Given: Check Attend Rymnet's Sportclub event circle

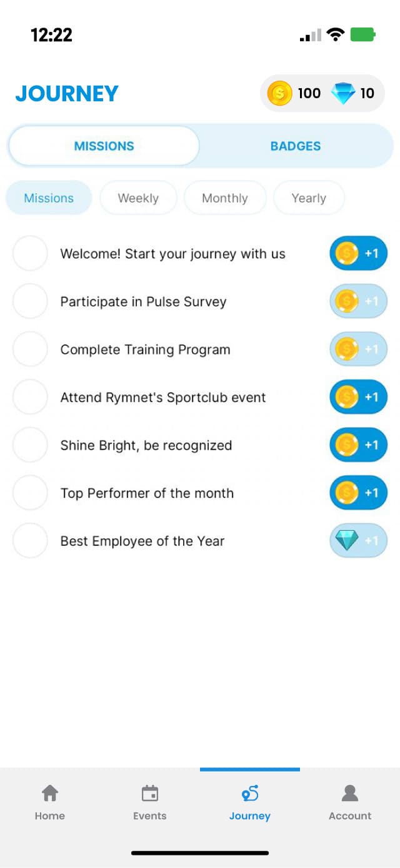Looking at the screenshot, I should click(x=30, y=397).
